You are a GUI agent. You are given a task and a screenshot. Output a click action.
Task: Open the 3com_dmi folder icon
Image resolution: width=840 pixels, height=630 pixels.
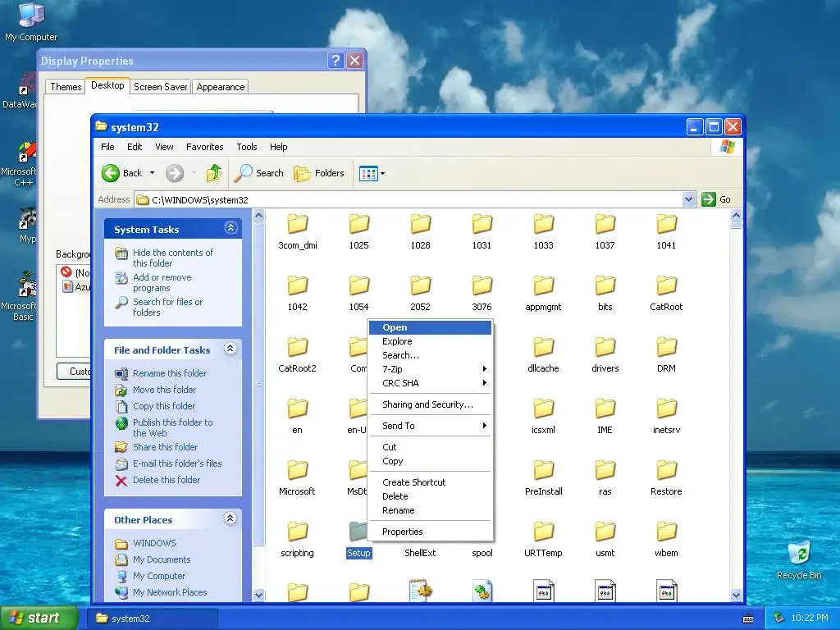297,224
